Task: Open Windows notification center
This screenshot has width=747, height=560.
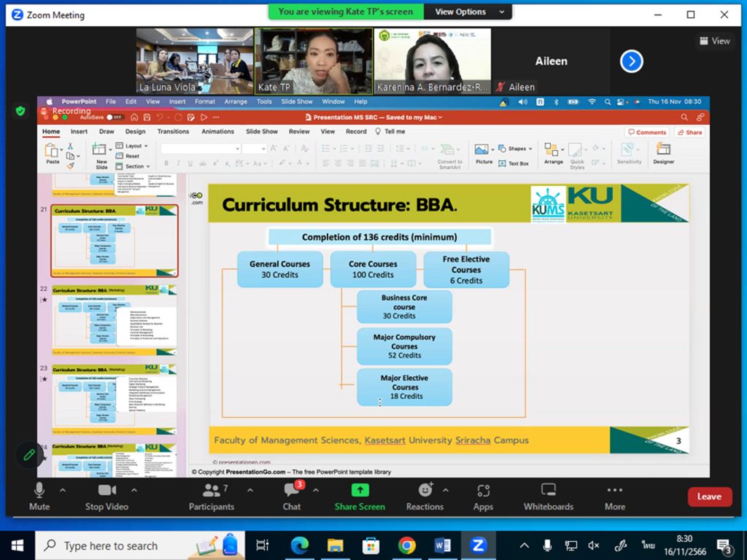Action: click(x=724, y=546)
